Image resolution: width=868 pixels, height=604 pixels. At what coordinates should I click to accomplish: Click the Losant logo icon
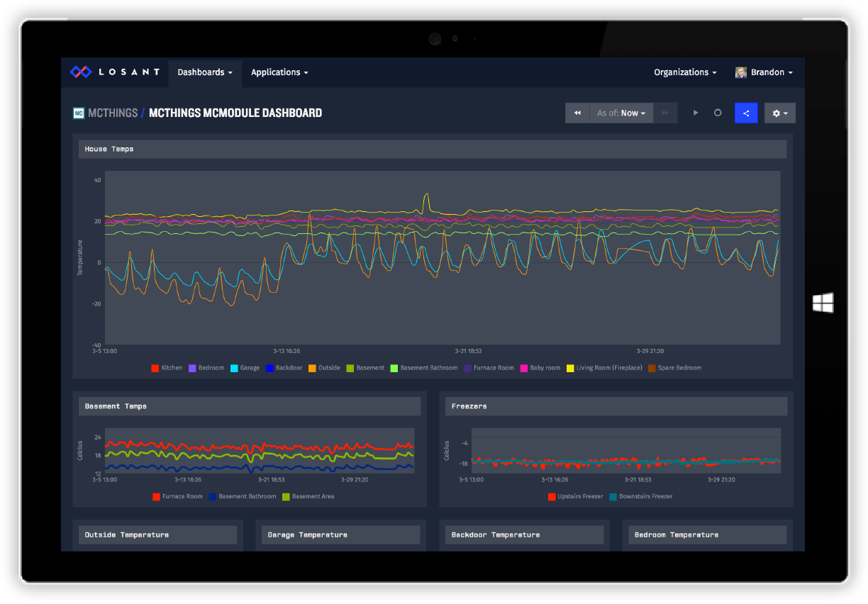tap(81, 72)
